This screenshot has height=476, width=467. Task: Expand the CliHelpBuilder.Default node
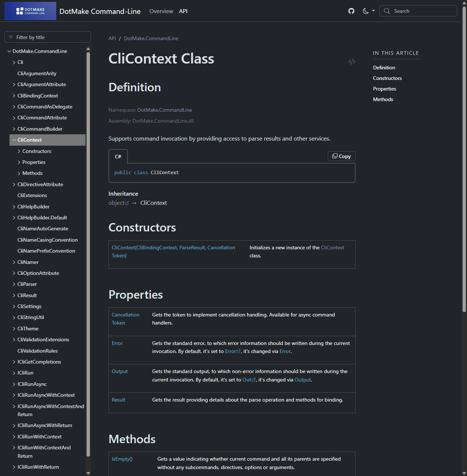point(14,218)
